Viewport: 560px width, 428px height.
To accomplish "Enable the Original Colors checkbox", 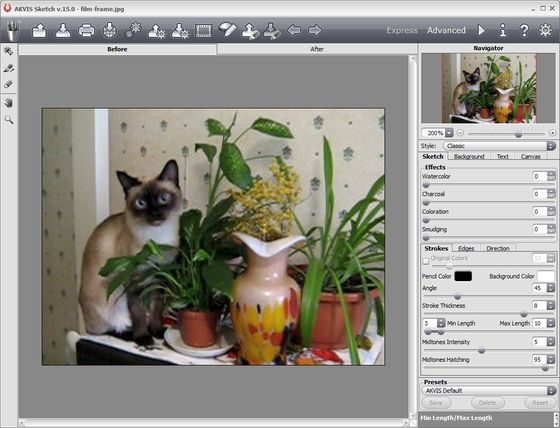I will click(426, 261).
